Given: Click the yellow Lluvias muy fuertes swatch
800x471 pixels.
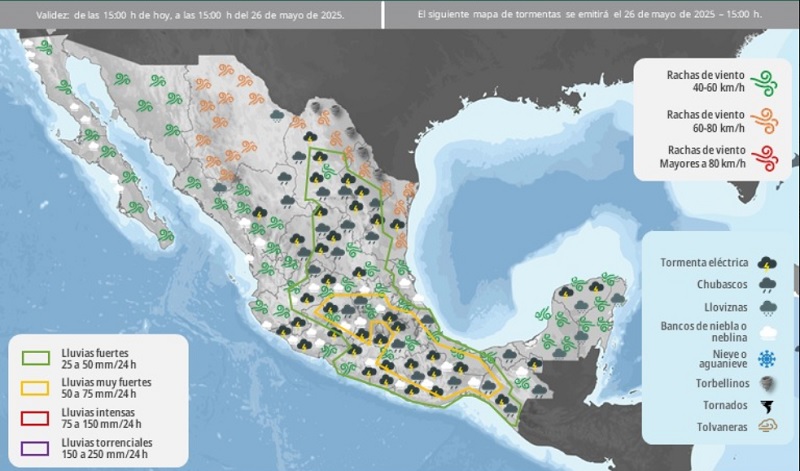Looking at the screenshot, I should pos(35,388).
